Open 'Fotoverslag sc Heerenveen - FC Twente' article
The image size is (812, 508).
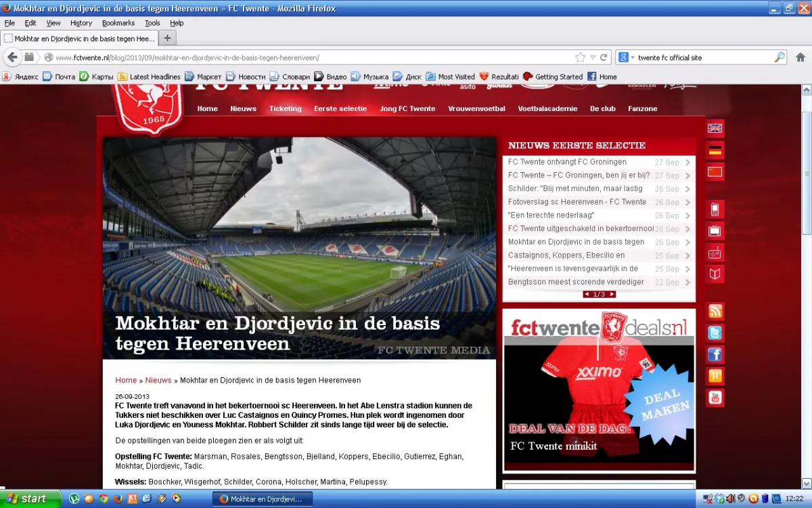click(577, 202)
